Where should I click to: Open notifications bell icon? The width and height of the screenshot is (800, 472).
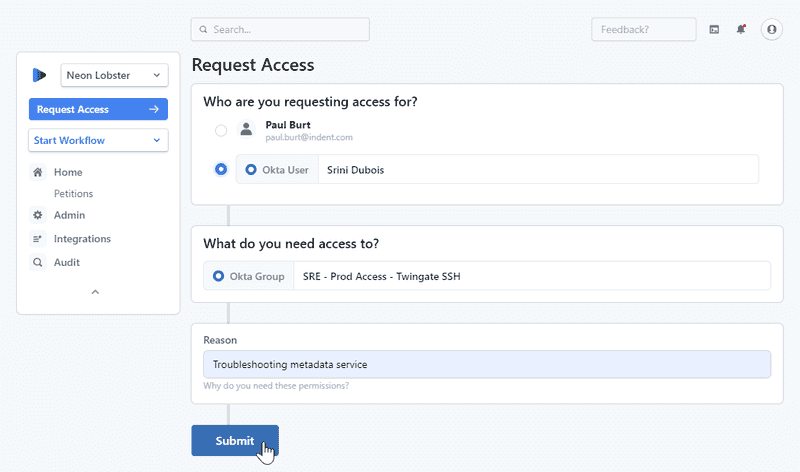(741, 29)
